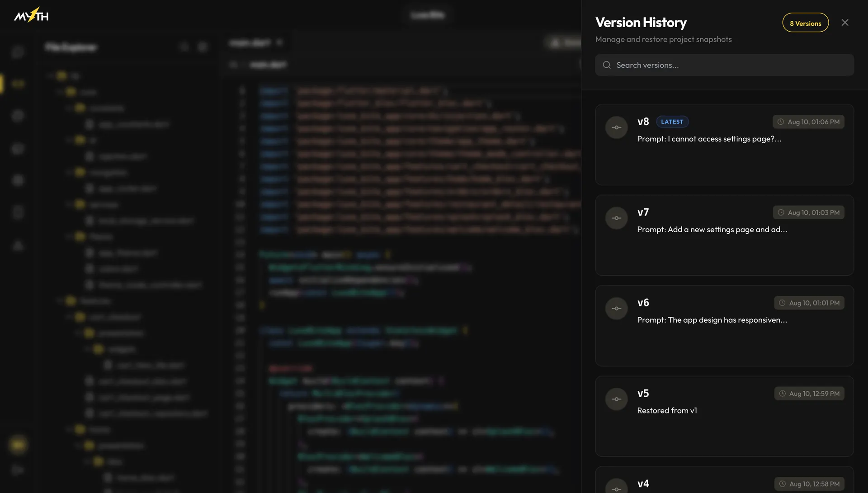Select the "v6" version label

tap(643, 303)
